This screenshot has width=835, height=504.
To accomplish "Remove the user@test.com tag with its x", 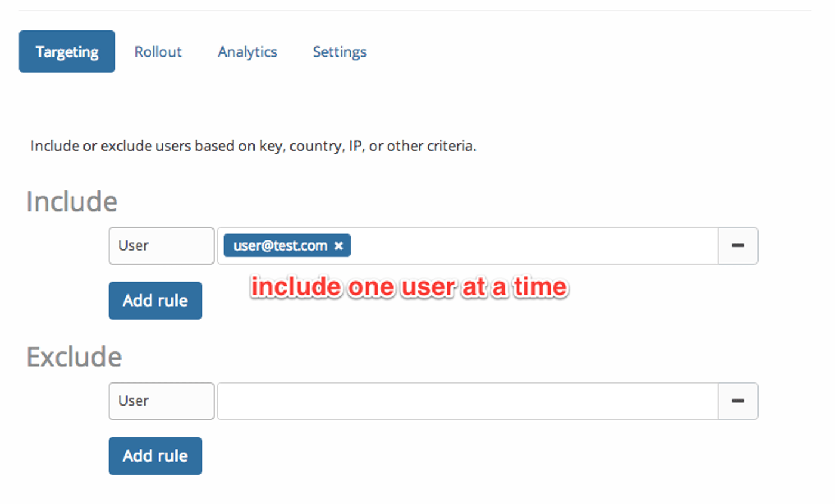I will [339, 246].
